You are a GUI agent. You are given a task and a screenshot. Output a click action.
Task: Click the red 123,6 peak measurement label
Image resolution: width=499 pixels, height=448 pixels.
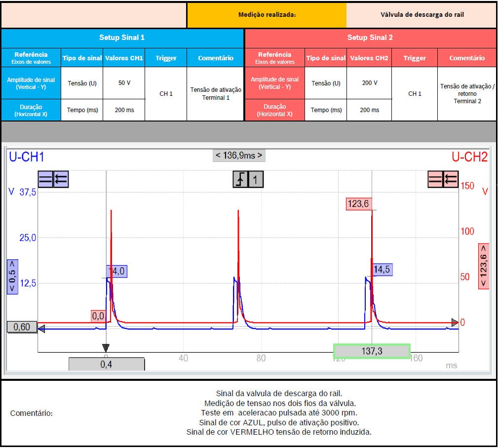coord(359,204)
